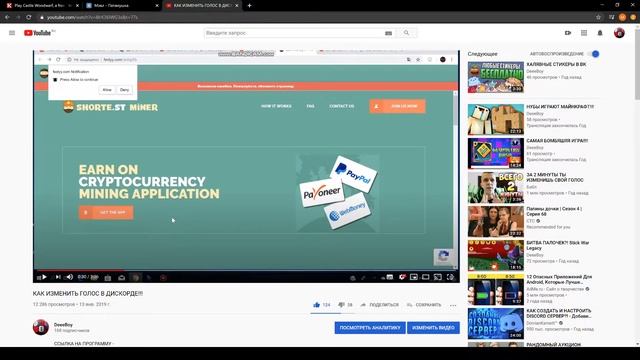The width and height of the screenshot is (640, 360).
Task: Click ИЗМЕНИТЬ ВИДЕО button
Action: [x=433, y=327]
